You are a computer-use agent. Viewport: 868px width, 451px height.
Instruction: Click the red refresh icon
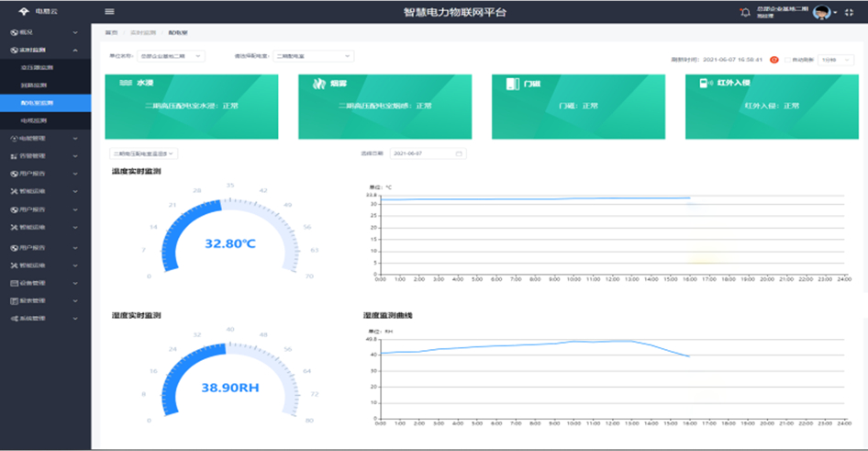774,60
